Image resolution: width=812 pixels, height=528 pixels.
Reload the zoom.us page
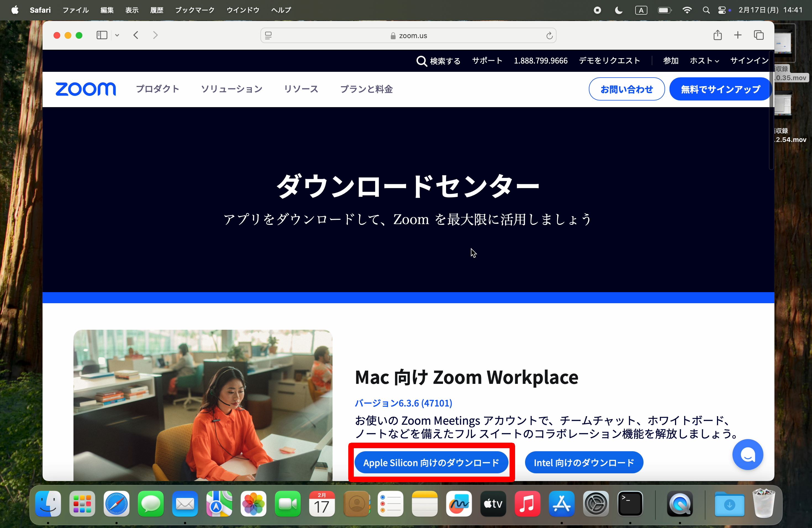click(x=549, y=35)
